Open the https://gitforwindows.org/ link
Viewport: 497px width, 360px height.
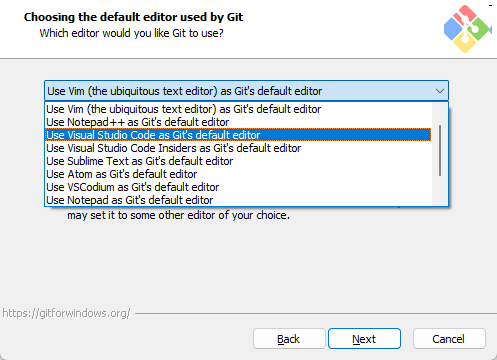point(66,313)
